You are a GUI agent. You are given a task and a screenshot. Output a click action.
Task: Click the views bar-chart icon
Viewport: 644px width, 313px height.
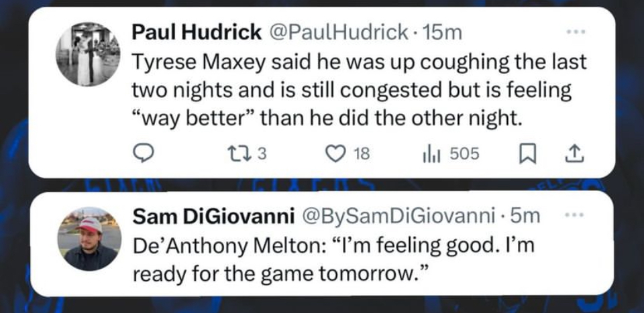point(431,154)
